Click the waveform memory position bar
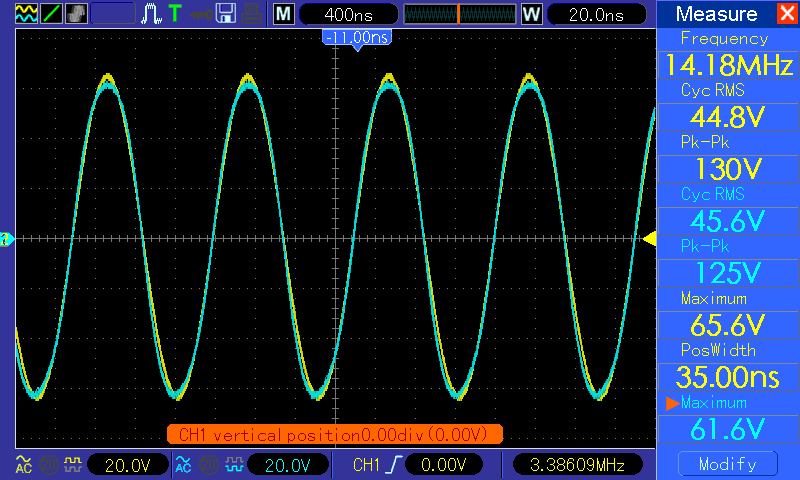Viewport: 800px width, 480px height. point(458,14)
